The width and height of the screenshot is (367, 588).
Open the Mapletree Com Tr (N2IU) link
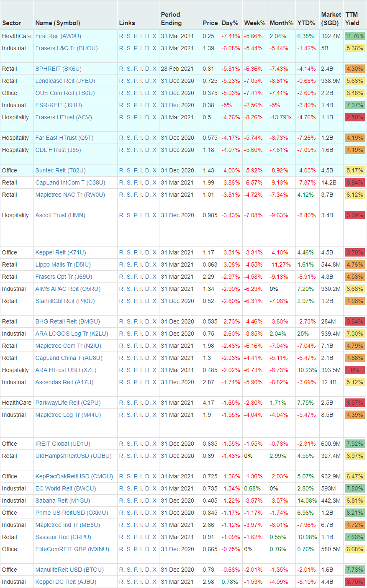click(68, 346)
